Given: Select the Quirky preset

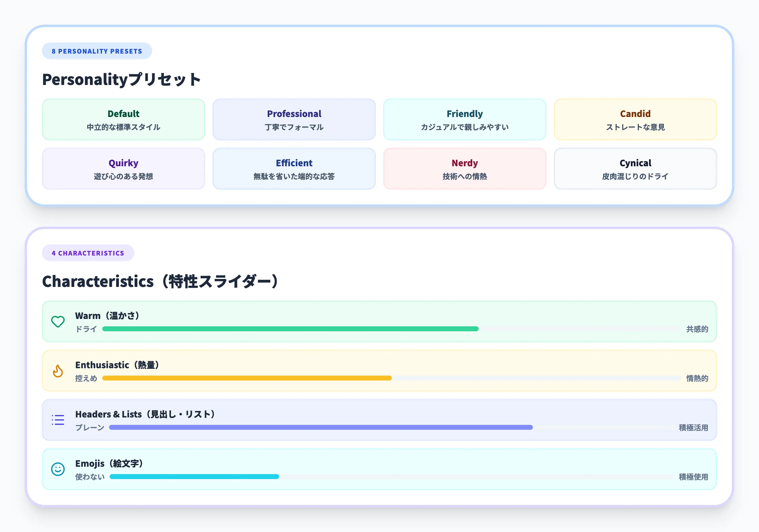Looking at the screenshot, I should (x=123, y=168).
